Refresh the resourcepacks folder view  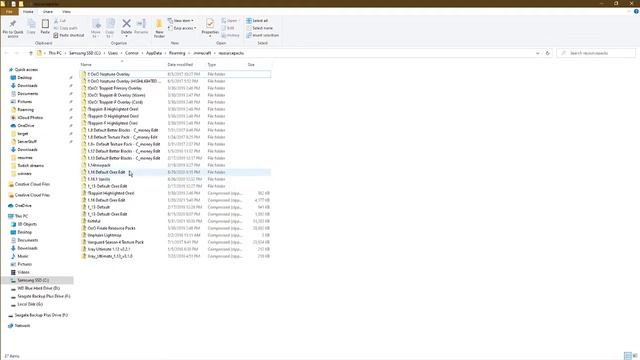point(547,53)
